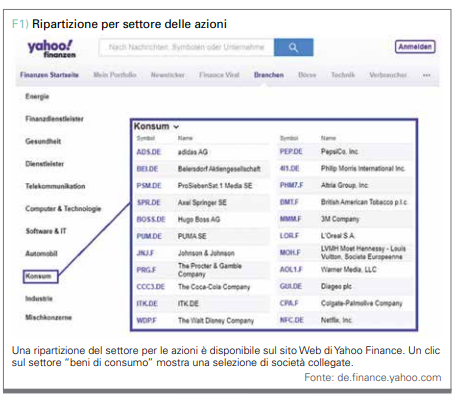460x402 pixels.
Task: Open the CPA.F symbol link
Action: pos(289,303)
